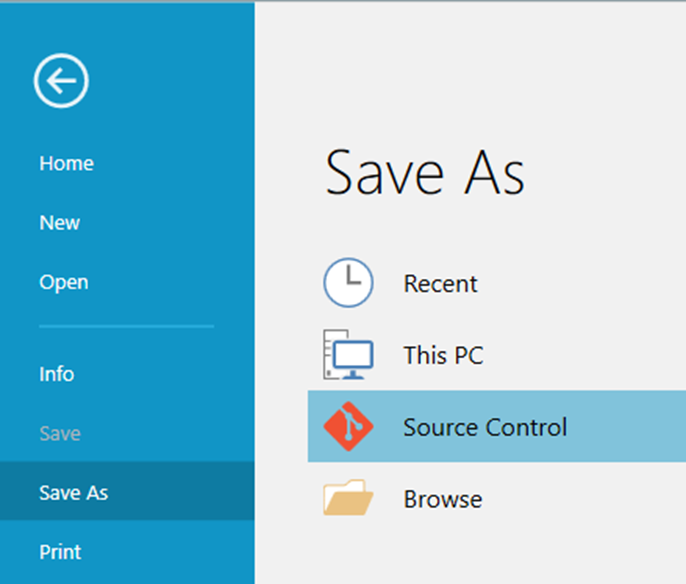Screen dimensions: 686x584
Task: Click the dark highlighted Save As row area
Action: click(127, 490)
